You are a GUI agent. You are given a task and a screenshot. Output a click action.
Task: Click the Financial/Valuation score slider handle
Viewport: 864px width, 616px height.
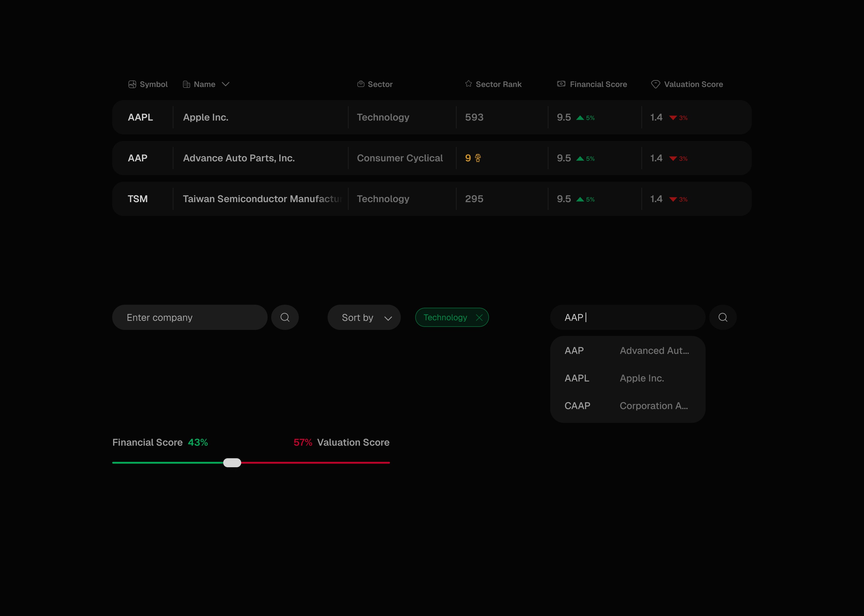(x=232, y=463)
